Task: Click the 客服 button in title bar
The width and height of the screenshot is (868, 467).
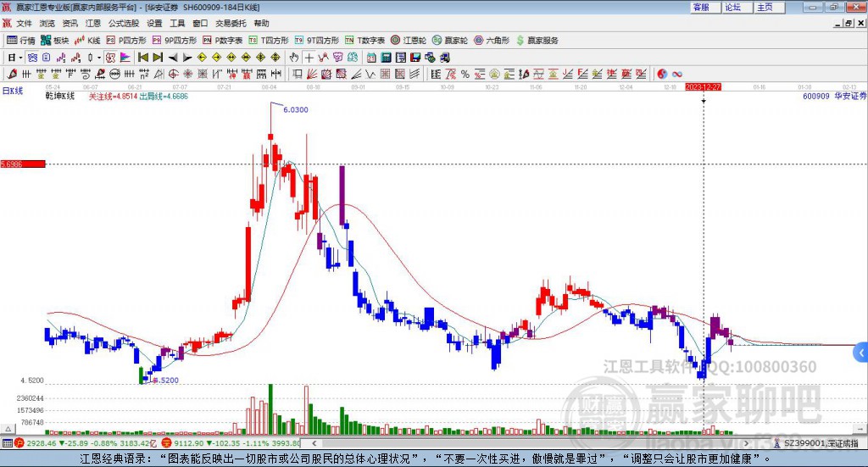Action: click(705, 7)
